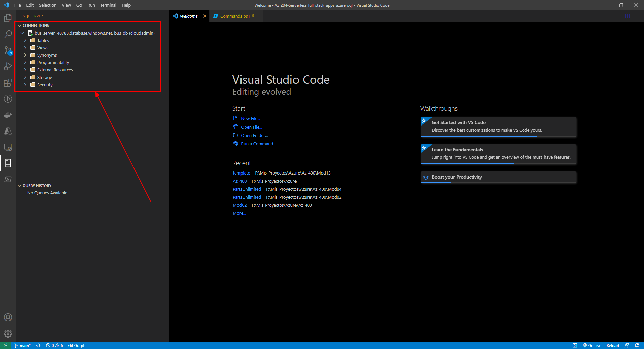Open the Search view in activity bar

[x=8, y=34]
